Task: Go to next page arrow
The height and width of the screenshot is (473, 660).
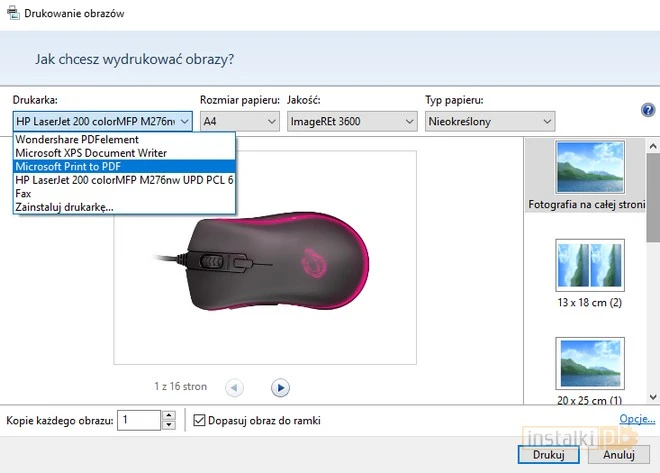Action: click(281, 387)
